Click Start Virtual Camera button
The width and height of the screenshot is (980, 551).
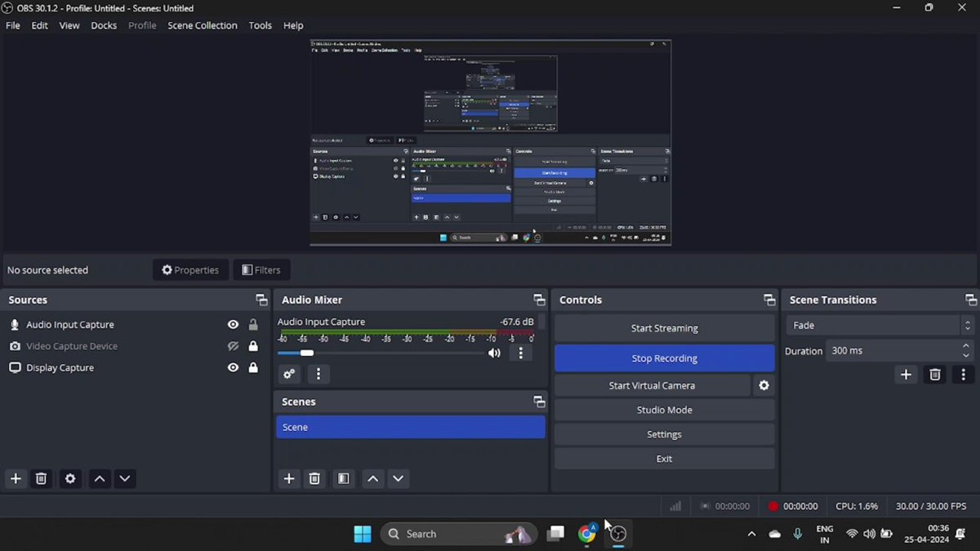pos(652,385)
